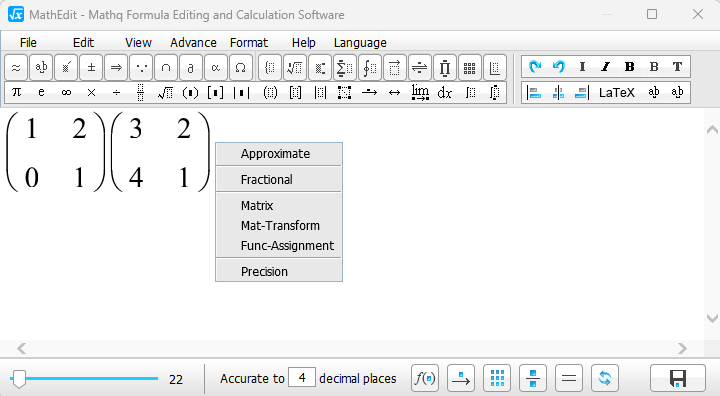Open the double-arrow symbols palette
The width and height of the screenshot is (720, 396).
point(116,68)
